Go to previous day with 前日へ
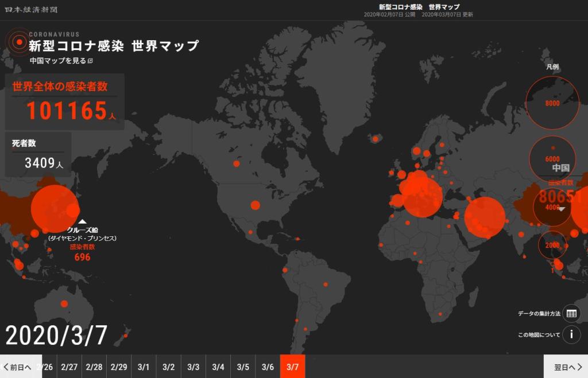Image resolution: width=588 pixels, height=378 pixels. point(18,367)
